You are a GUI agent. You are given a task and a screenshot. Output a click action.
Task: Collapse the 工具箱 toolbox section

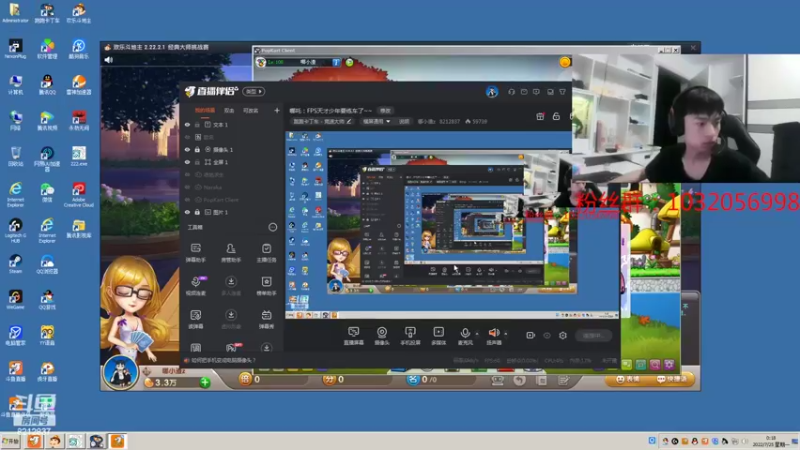(x=272, y=227)
